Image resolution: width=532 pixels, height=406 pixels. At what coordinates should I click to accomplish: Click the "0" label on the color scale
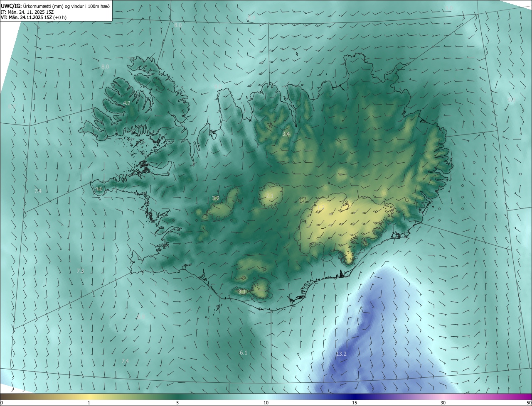coord(2,403)
